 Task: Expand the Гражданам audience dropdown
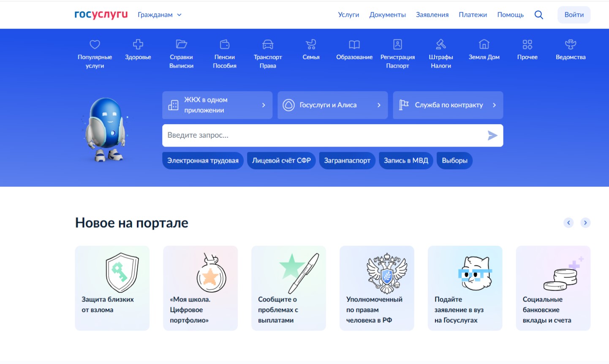click(160, 15)
